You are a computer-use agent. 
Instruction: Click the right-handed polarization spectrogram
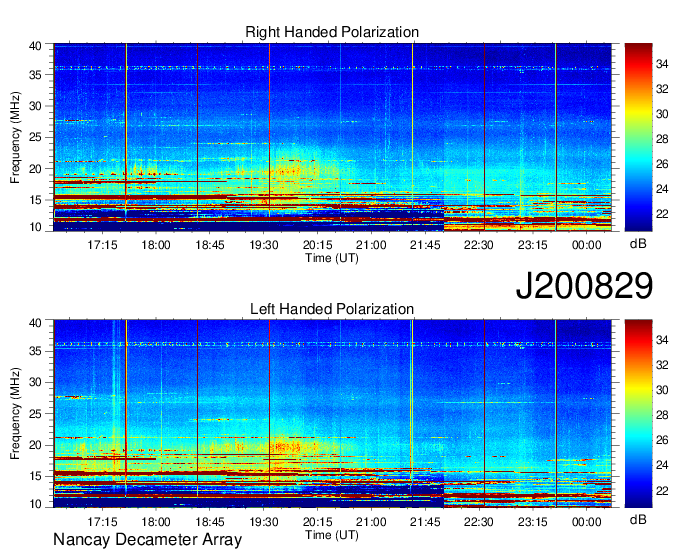(x=333, y=137)
